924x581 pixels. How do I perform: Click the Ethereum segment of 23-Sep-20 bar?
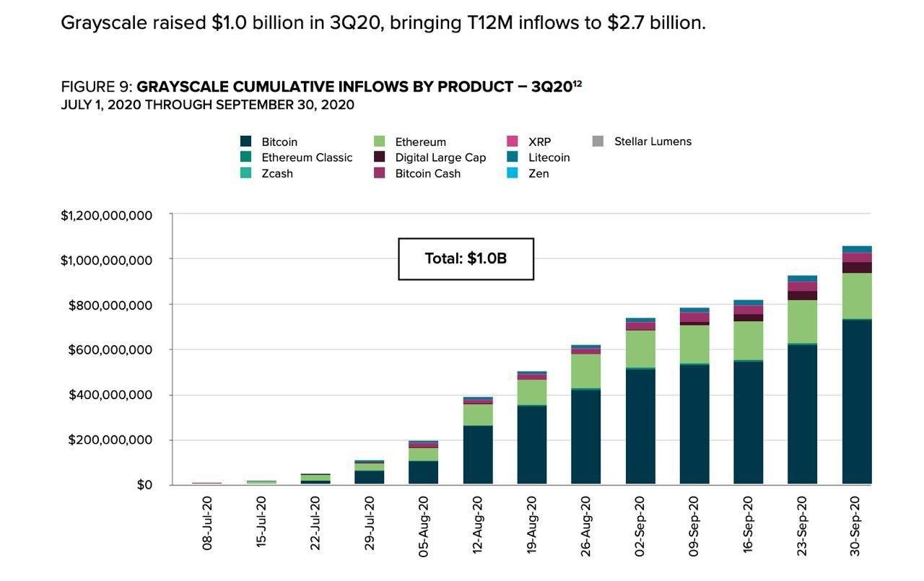click(x=803, y=322)
